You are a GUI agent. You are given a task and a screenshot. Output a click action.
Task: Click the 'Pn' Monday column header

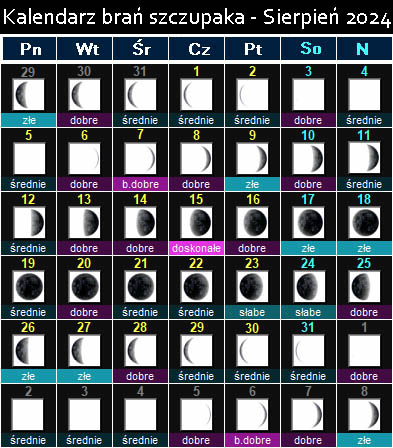pyautogui.click(x=29, y=49)
